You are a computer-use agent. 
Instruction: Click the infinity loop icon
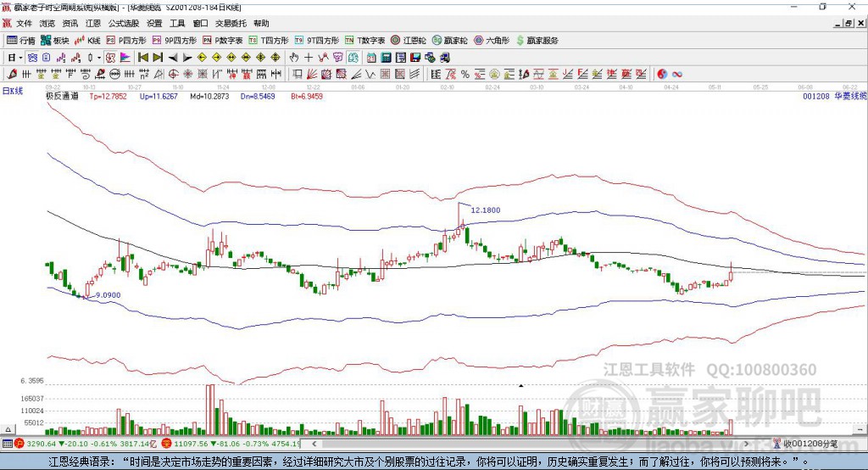[677, 75]
